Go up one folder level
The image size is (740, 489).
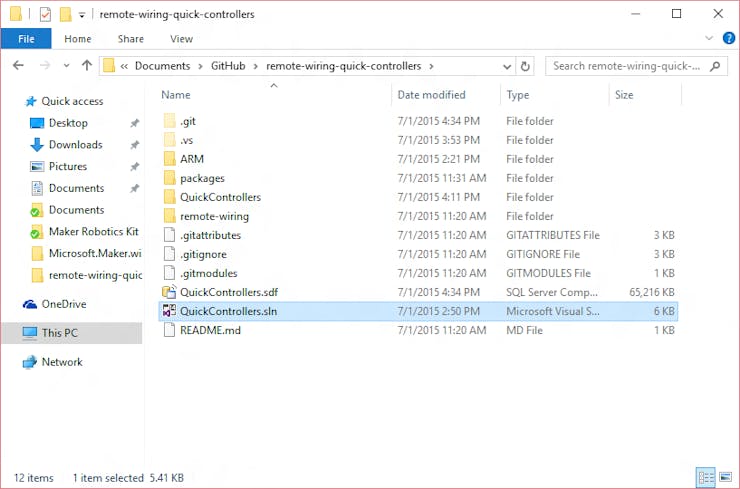pyautogui.click(x=87, y=66)
